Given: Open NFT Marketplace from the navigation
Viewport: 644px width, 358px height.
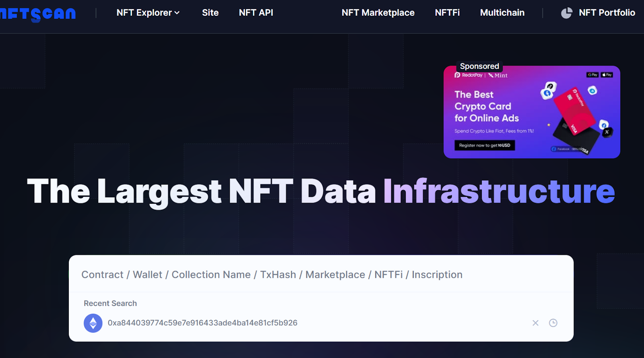Looking at the screenshot, I should tap(378, 13).
